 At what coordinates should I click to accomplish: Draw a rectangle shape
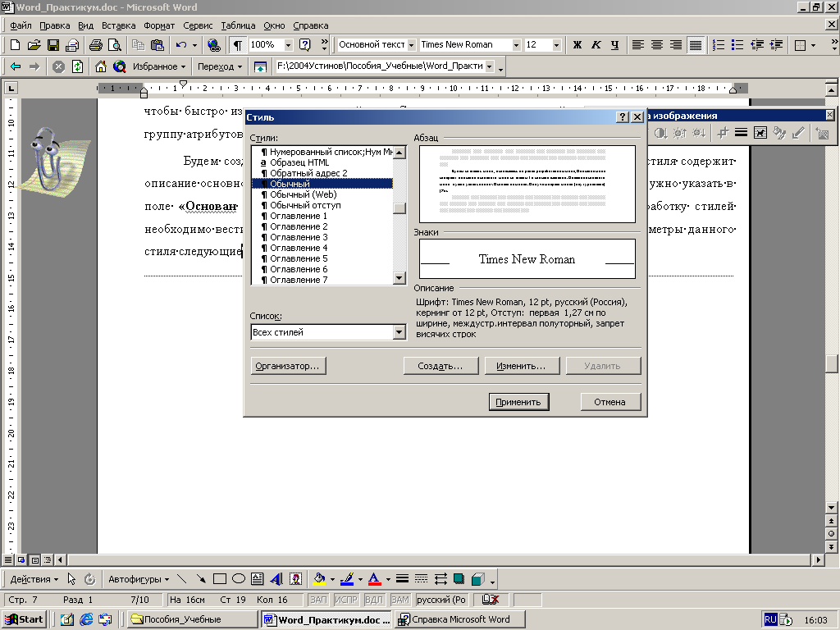pyautogui.click(x=220, y=579)
